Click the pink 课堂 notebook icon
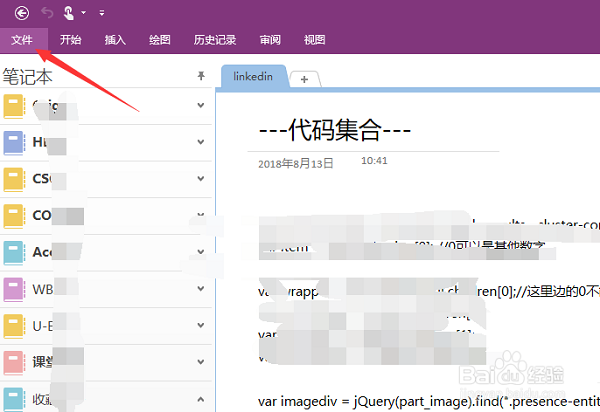The image size is (600, 412). point(14,361)
